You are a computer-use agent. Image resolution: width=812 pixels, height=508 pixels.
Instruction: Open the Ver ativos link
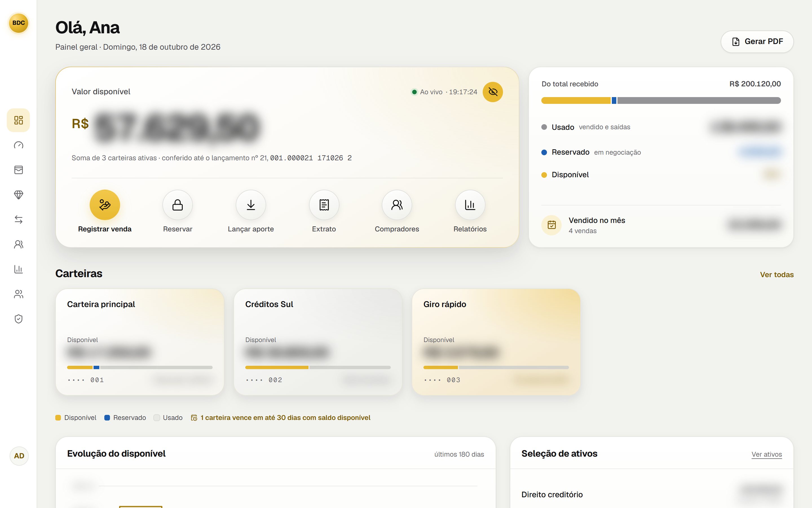point(767,454)
